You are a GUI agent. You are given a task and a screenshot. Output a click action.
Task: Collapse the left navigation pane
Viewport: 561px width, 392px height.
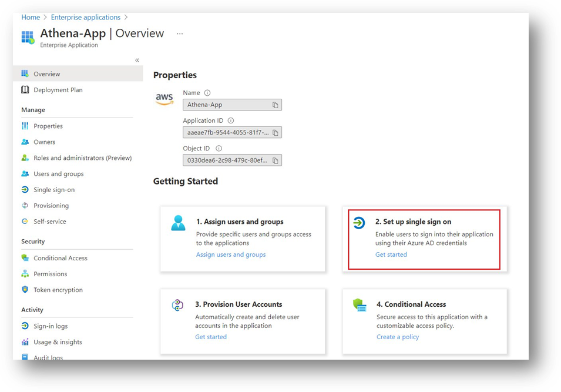(x=137, y=60)
